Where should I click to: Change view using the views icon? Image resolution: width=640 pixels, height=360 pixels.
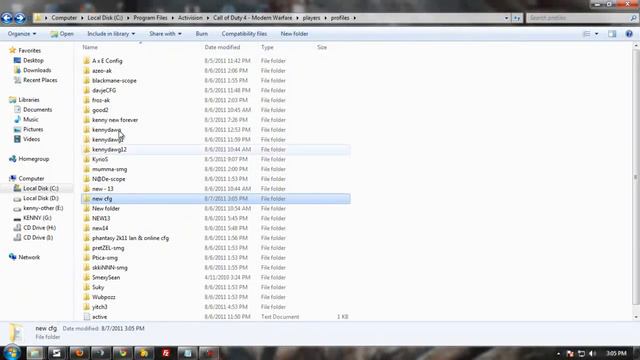tap(587, 34)
